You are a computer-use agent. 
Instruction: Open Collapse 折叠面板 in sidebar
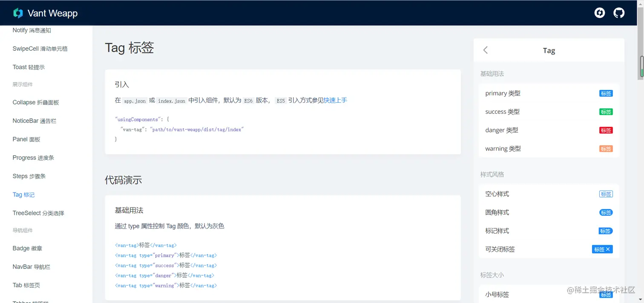pos(36,102)
